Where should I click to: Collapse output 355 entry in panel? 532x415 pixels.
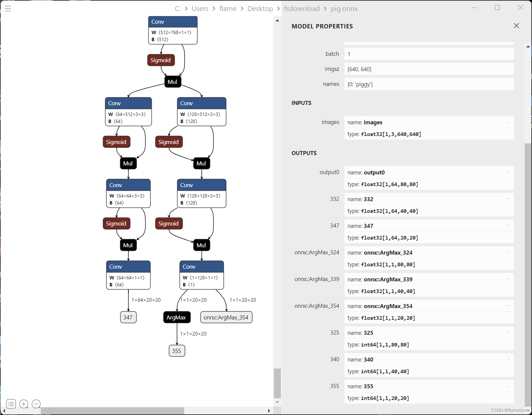tap(509, 386)
